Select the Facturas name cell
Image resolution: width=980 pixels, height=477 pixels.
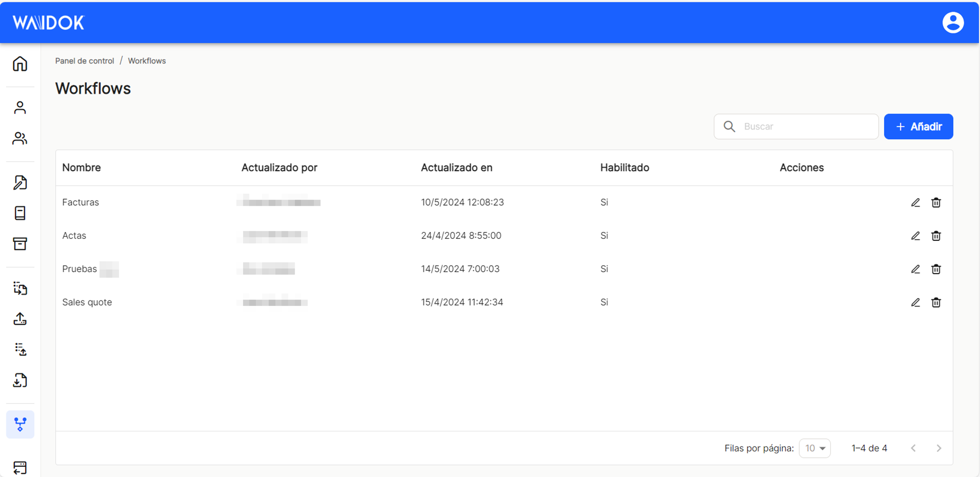click(80, 202)
